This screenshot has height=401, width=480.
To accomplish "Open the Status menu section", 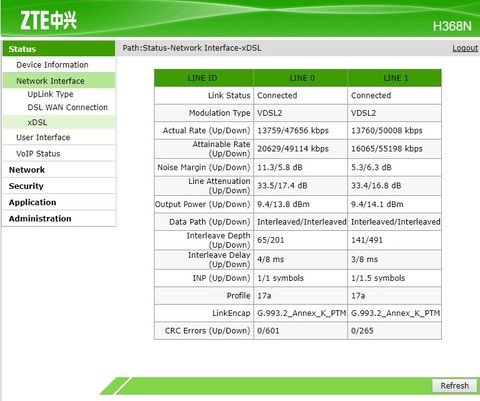I will coord(59,49).
